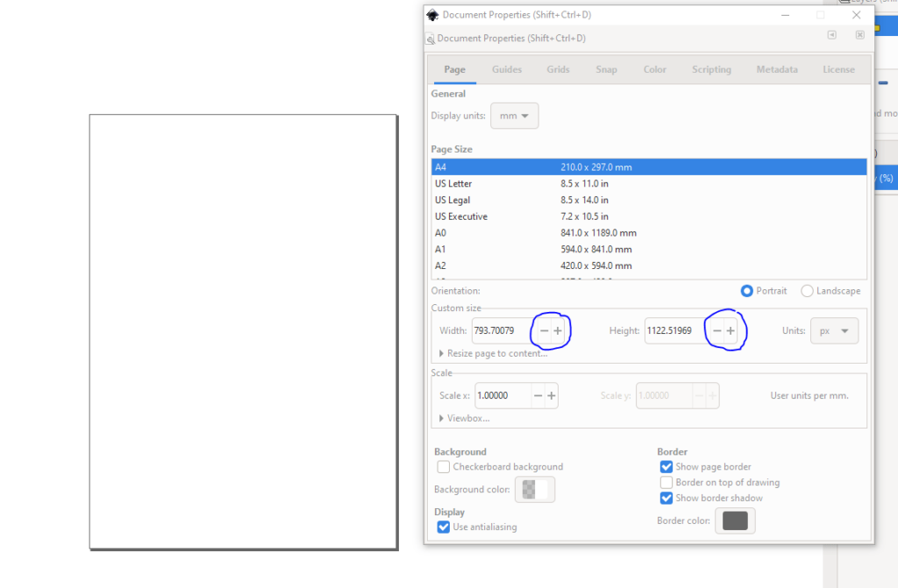This screenshot has height=588, width=898.
Task: Enable Checkerboard background
Action: tap(444, 466)
